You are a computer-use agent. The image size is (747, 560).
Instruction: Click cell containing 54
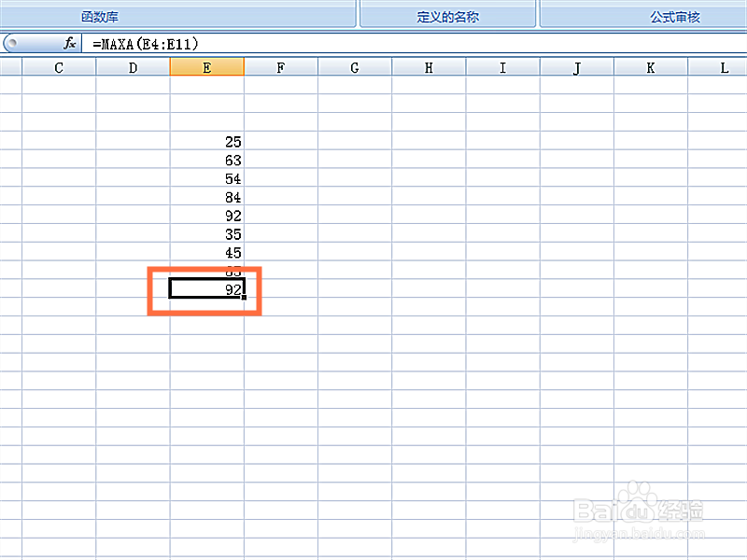pyautogui.click(x=206, y=178)
